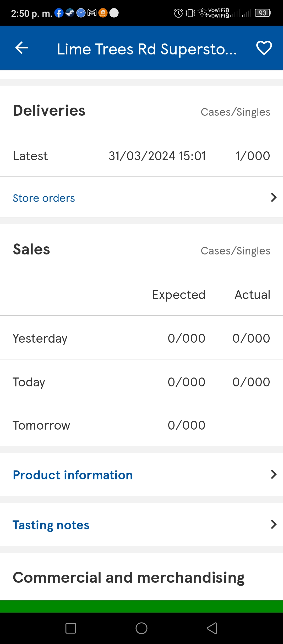Expand Tasting notes chevron
The width and height of the screenshot is (283, 644).
click(x=274, y=524)
